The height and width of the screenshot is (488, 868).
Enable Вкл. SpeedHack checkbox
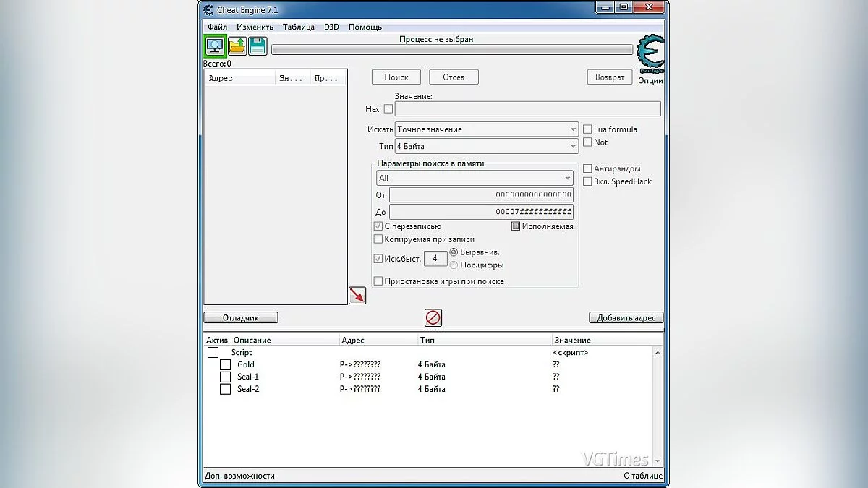pyautogui.click(x=588, y=181)
